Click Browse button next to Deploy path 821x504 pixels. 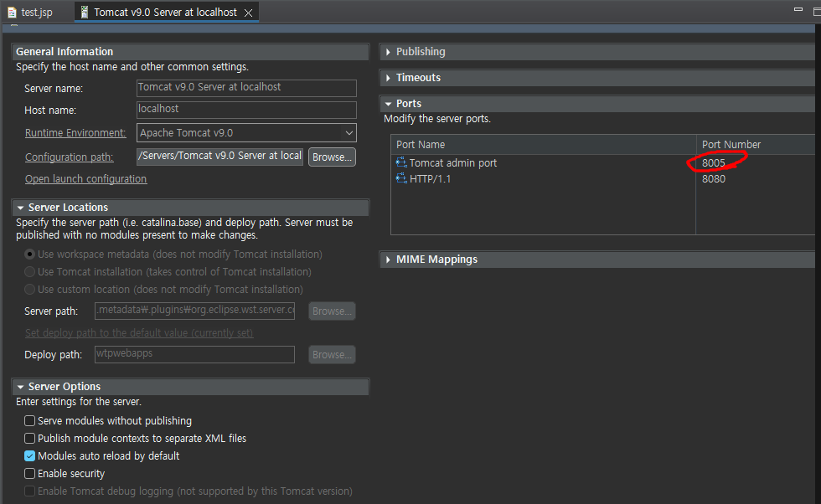(x=332, y=354)
